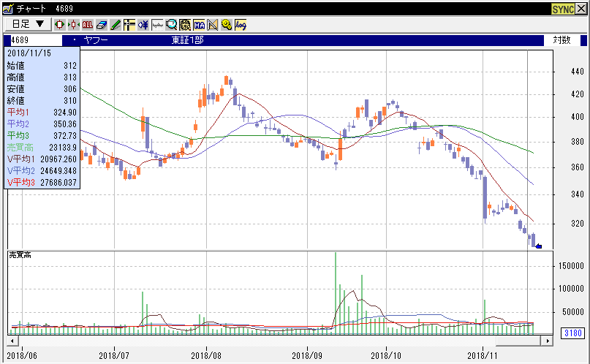Click the stock code 4689 input field
This screenshot has height=364, width=590.
pos(37,40)
